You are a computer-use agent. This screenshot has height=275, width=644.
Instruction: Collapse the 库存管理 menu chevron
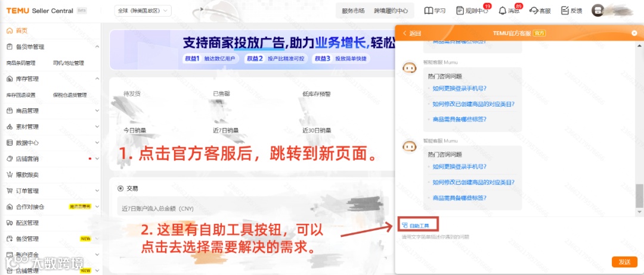(x=97, y=79)
